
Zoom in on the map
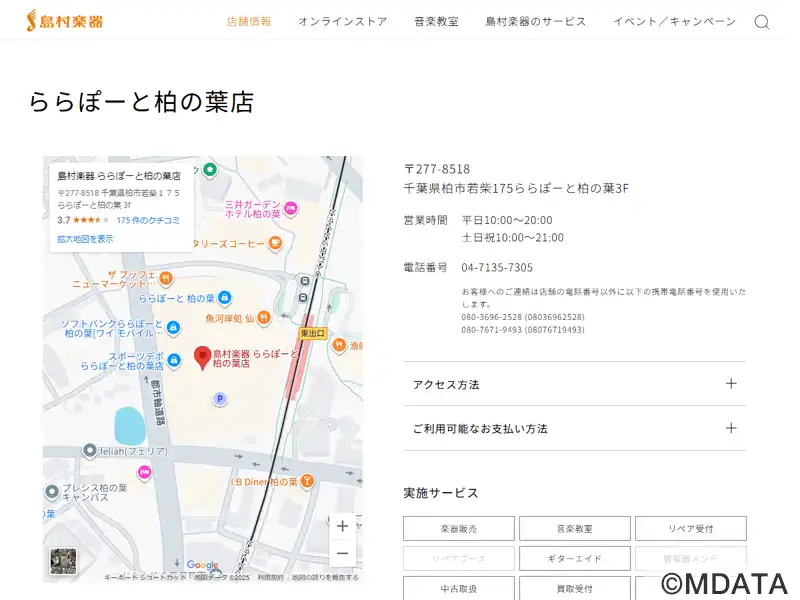(x=342, y=526)
